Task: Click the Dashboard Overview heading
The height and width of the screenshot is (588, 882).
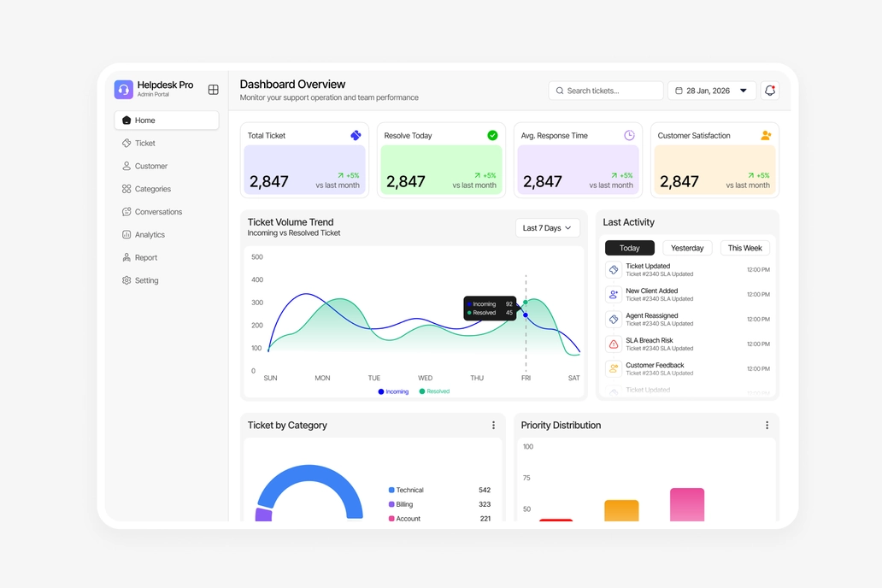Action: (292, 85)
